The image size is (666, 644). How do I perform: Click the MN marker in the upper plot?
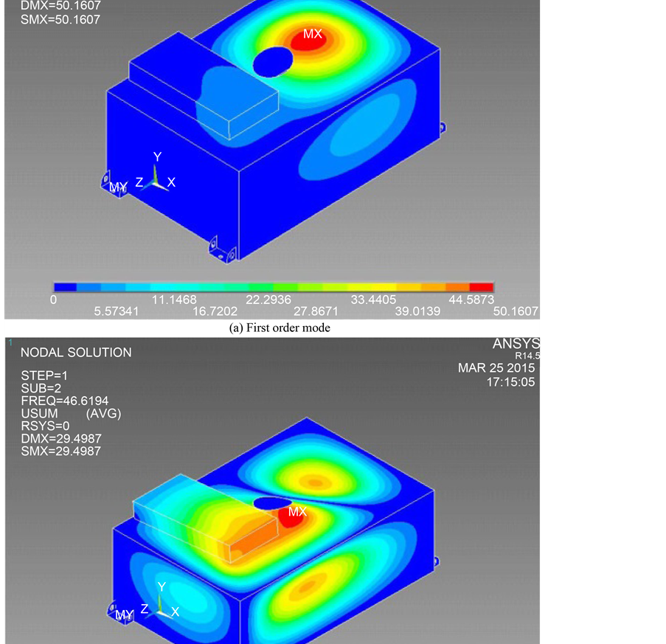tap(118, 187)
